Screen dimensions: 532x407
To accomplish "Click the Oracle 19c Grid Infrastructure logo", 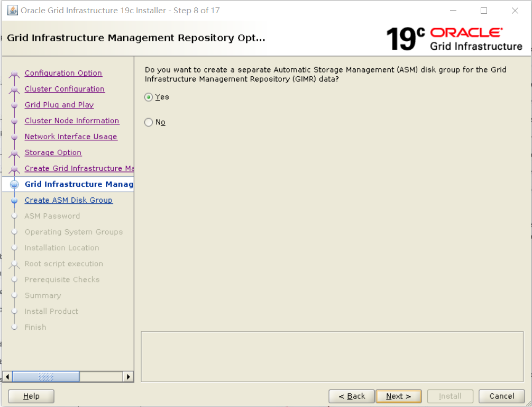I will 454,39.
